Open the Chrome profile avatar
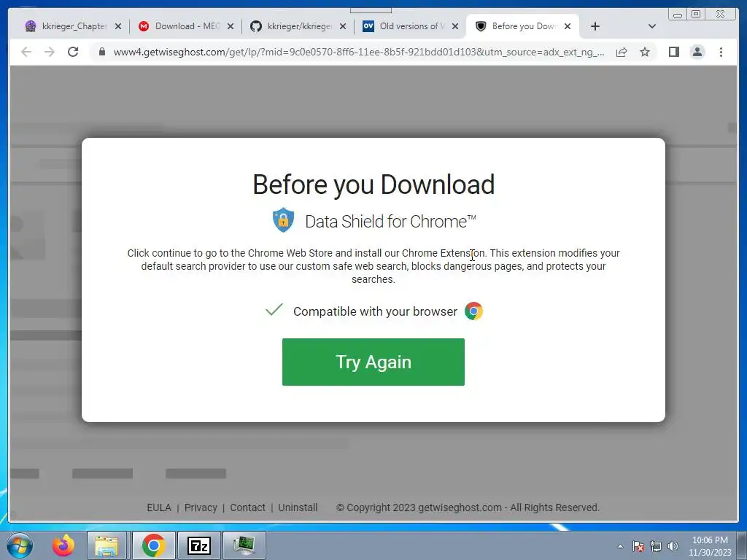Viewport: 747px width, 560px height. 697,52
